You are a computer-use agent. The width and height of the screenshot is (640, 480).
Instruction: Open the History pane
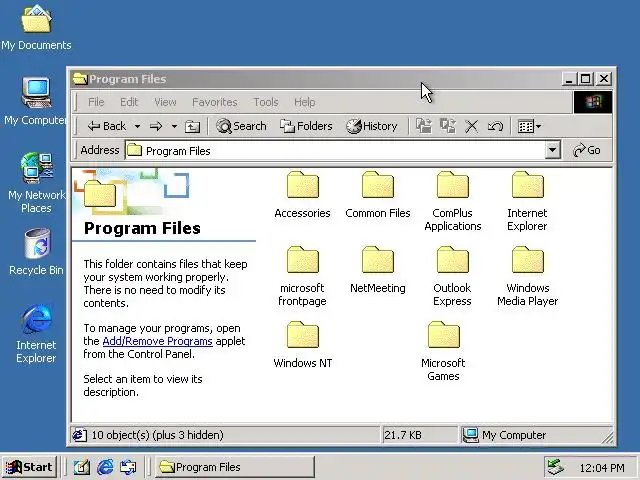coord(372,127)
